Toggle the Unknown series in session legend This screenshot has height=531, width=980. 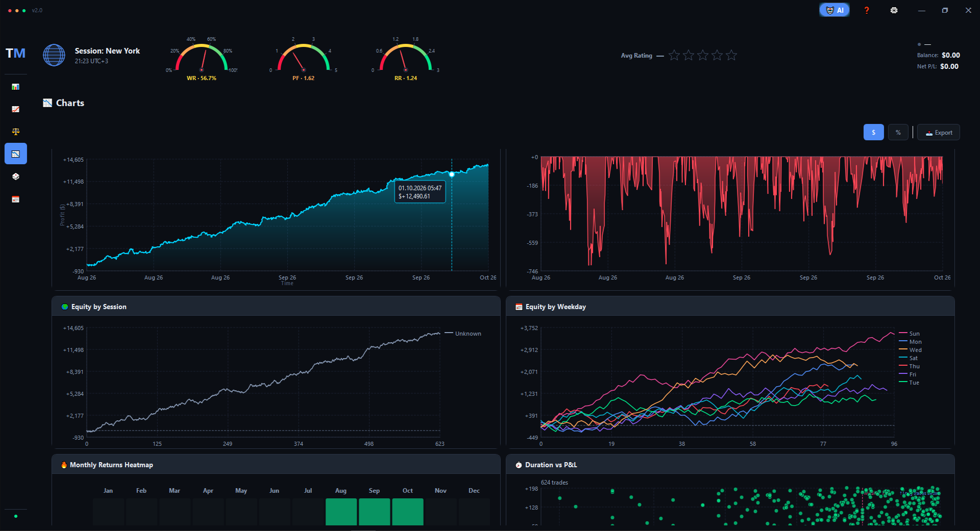[x=463, y=334]
